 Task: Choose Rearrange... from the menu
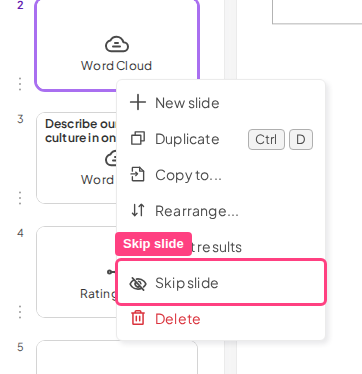[x=221, y=211]
